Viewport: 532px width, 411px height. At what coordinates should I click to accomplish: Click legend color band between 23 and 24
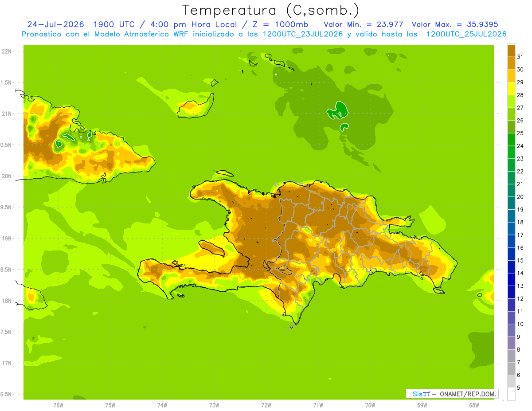(x=511, y=152)
